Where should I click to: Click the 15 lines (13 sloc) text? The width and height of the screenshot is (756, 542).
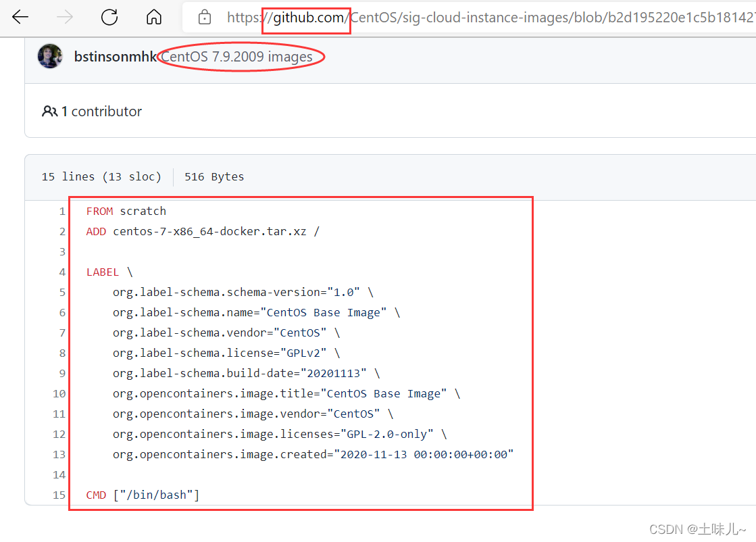point(101,176)
